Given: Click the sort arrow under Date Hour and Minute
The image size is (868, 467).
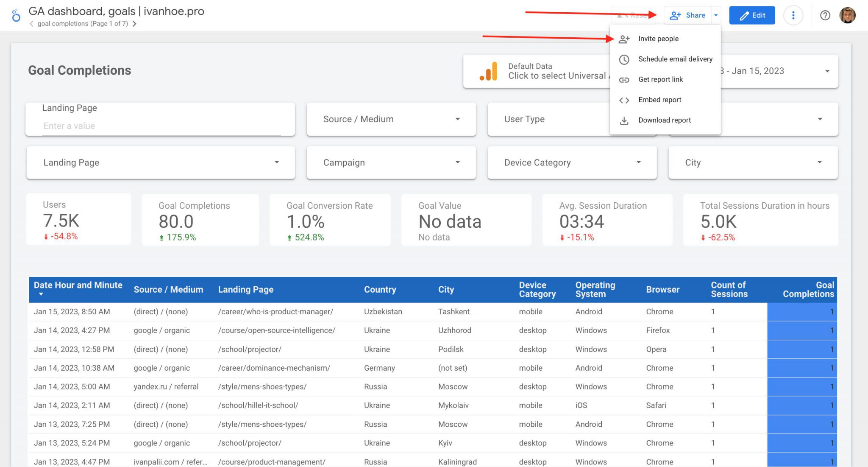Looking at the screenshot, I should [x=41, y=294].
